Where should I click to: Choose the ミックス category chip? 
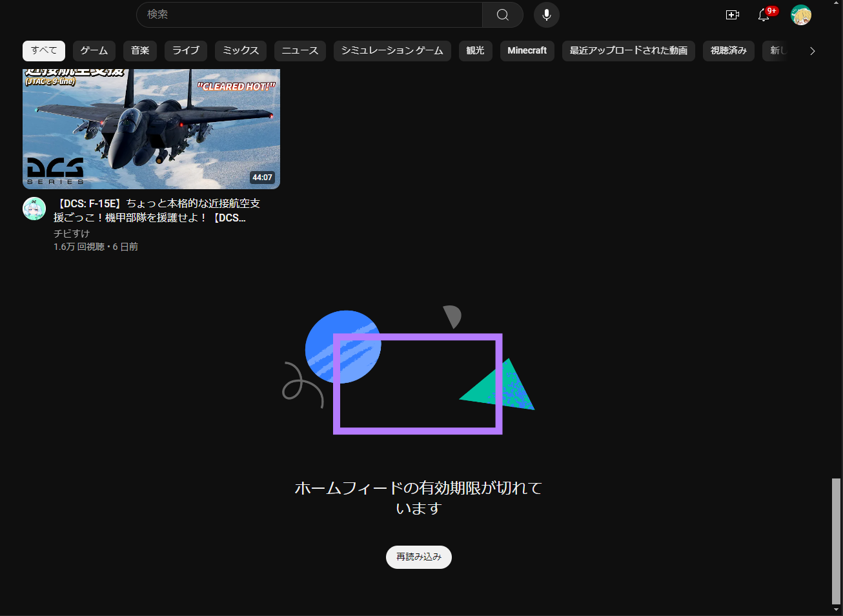tap(241, 50)
